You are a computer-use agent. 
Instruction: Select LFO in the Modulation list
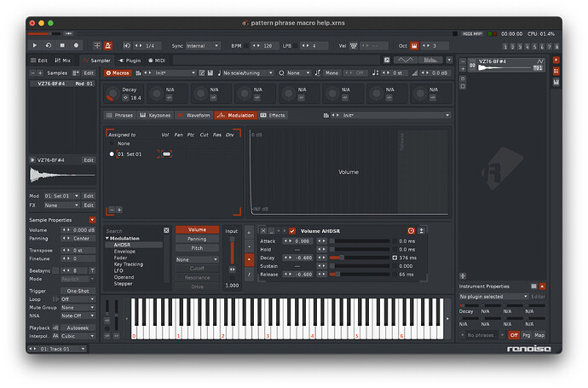tap(118, 270)
